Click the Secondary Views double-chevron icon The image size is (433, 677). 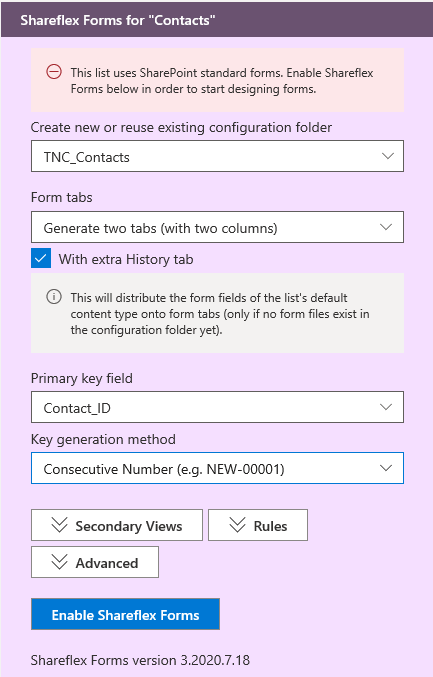tap(59, 525)
